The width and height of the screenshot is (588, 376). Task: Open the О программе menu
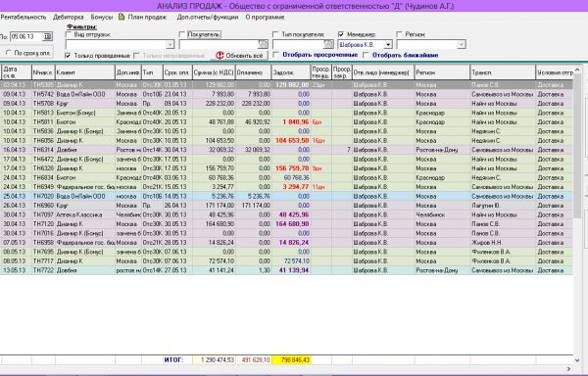265,18
